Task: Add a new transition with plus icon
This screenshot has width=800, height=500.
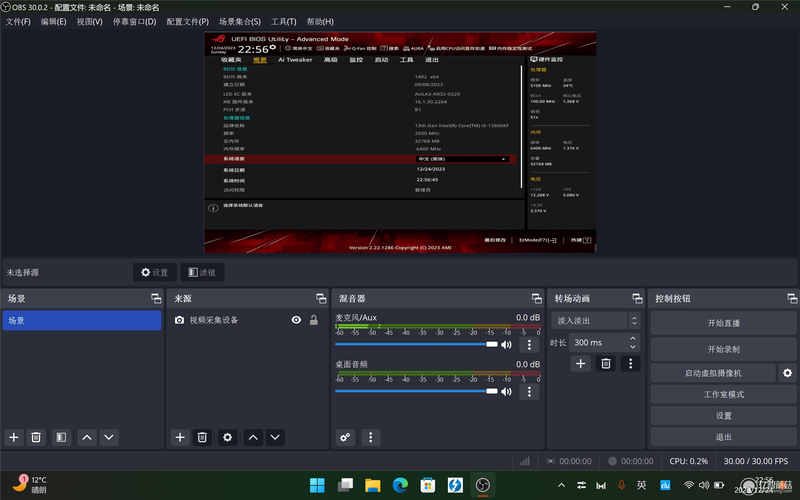Action: coord(581,363)
